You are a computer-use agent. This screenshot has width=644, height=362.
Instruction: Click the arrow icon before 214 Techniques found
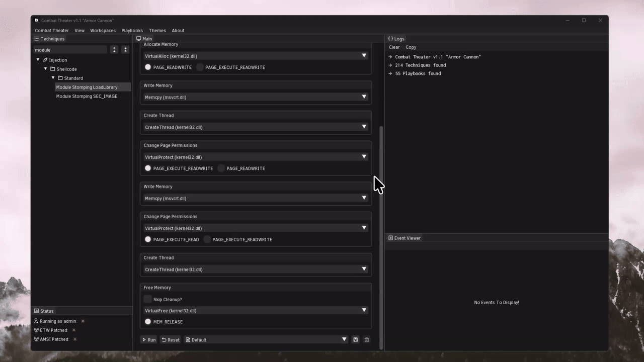390,65
